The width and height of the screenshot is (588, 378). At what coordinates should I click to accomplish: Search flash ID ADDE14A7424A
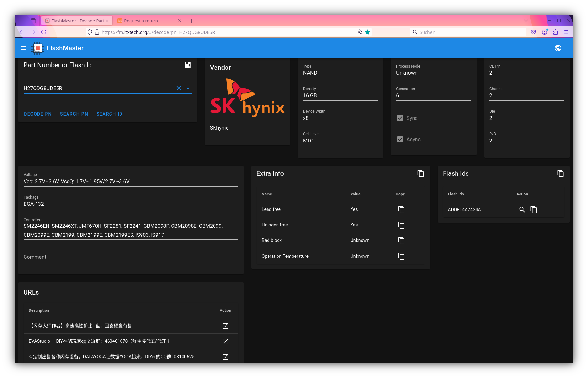[x=522, y=210]
